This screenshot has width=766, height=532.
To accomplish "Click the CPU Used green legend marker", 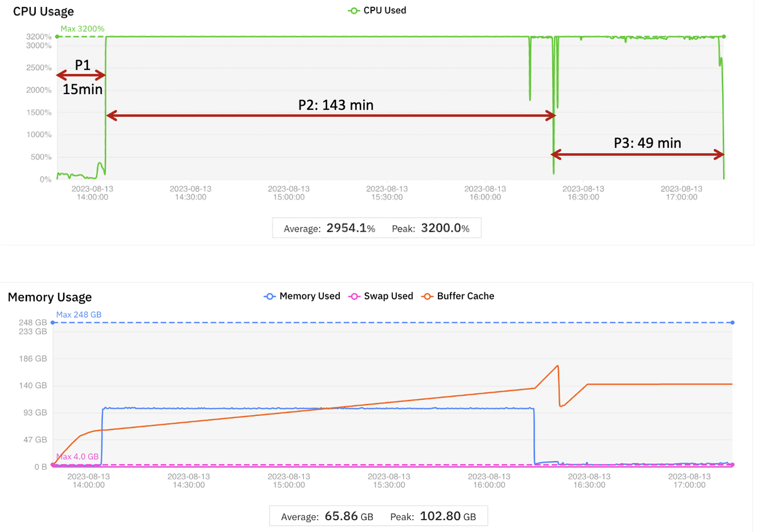I will [354, 11].
